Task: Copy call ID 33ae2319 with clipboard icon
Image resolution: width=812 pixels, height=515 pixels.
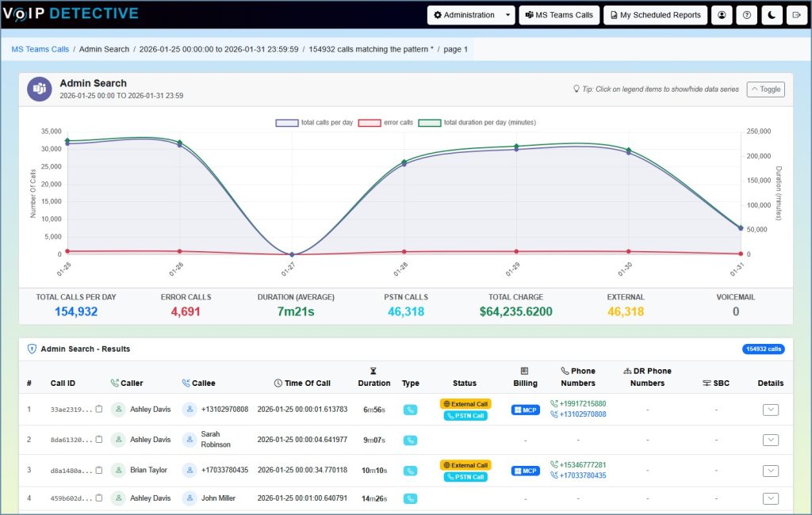Action: (x=99, y=410)
